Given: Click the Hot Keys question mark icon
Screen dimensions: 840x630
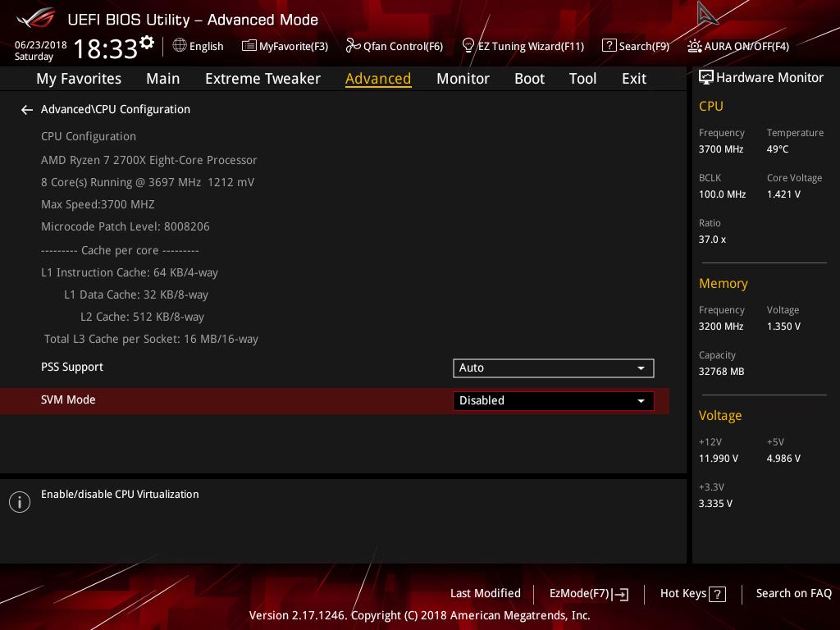Looking at the screenshot, I should pos(717,594).
